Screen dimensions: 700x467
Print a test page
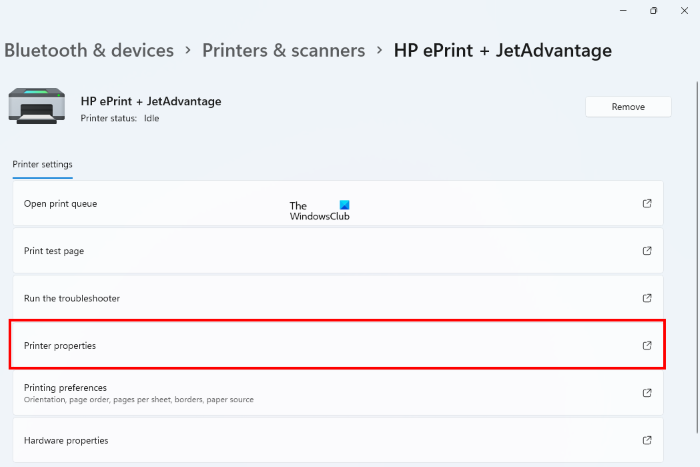(54, 251)
